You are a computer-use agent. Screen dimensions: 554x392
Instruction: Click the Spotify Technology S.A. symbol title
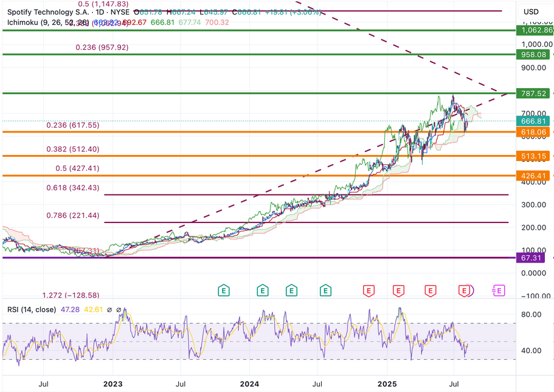[46, 12]
